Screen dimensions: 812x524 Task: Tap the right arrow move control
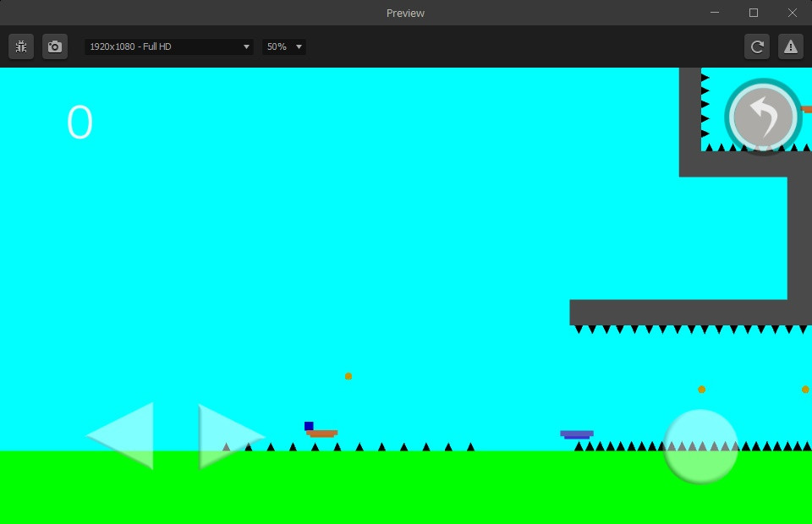pyautogui.click(x=232, y=437)
